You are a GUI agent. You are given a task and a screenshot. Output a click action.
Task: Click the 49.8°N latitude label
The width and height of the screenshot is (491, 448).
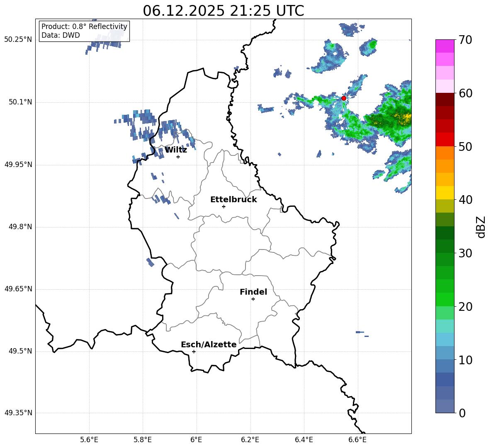coord(21,227)
